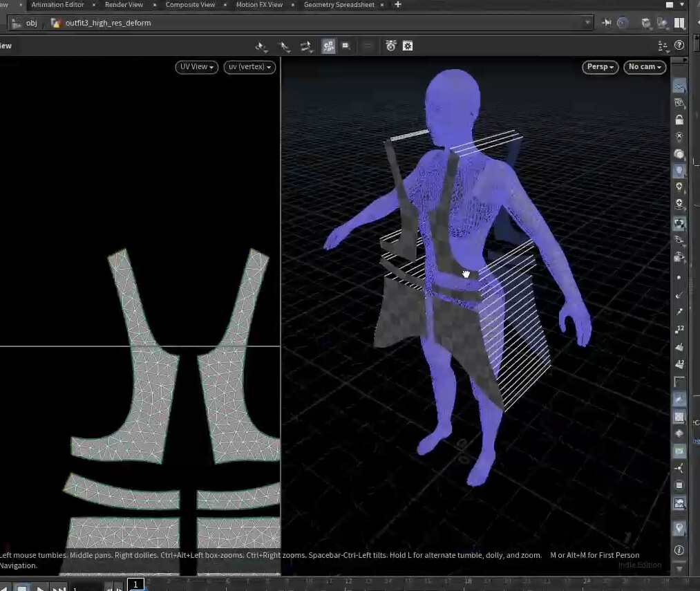Click the viewport info icon near the bottom right
This screenshot has height=591, width=700.
point(679,550)
